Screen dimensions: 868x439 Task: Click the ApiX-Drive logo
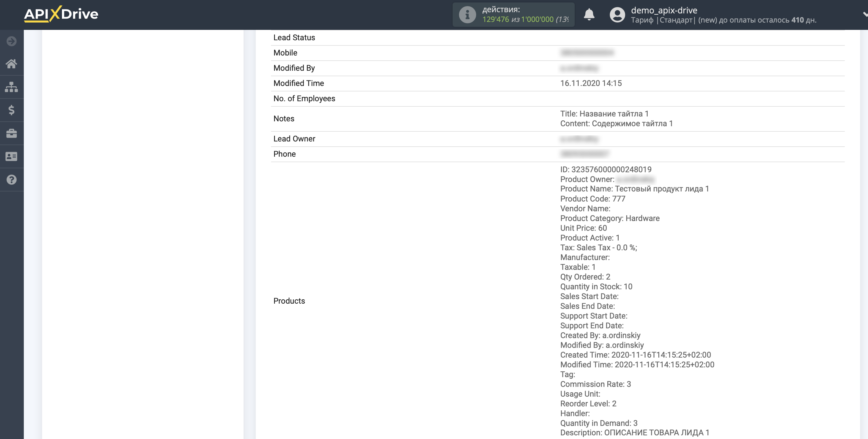coord(61,14)
